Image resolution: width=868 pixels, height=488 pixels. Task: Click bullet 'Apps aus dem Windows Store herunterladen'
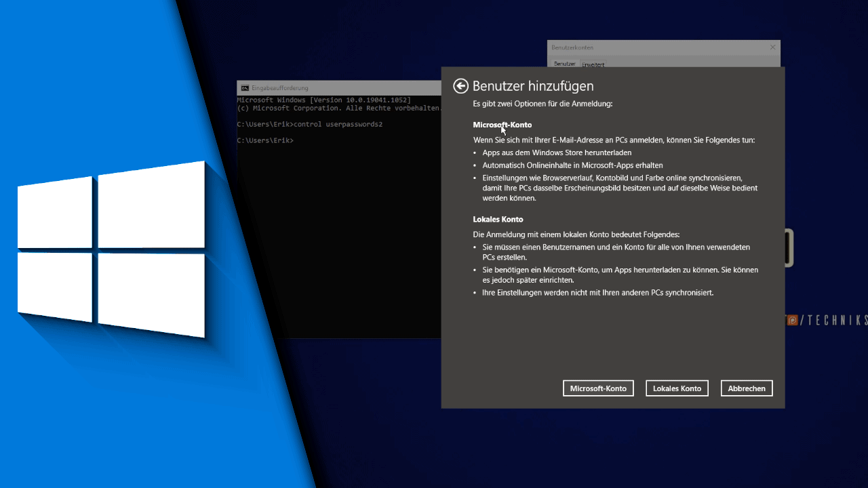[557, 152]
